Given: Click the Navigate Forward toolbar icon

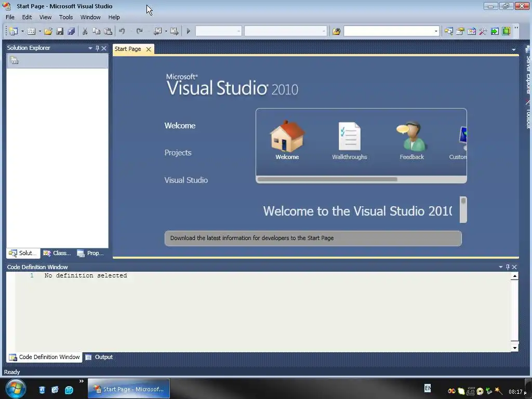Looking at the screenshot, I should (x=175, y=31).
